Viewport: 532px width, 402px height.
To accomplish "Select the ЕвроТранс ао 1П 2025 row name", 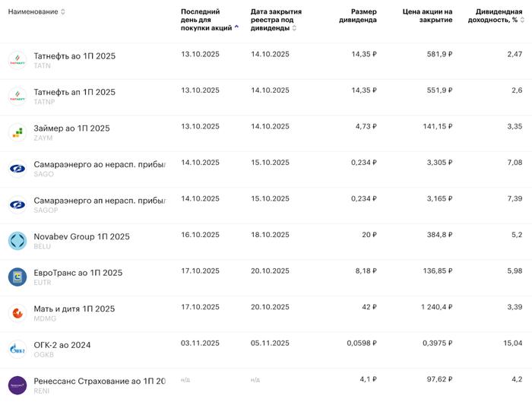I will coord(78,273).
